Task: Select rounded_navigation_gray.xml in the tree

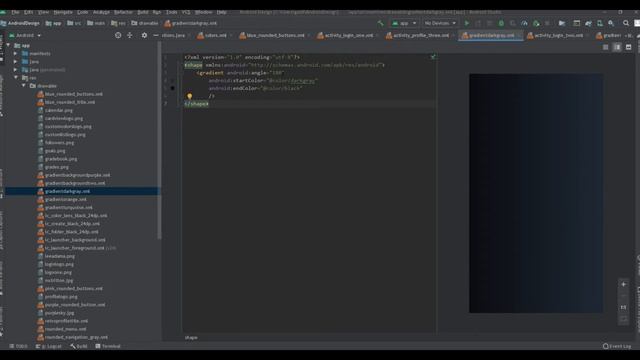Action: pyautogui.click(x=76, y=337)
